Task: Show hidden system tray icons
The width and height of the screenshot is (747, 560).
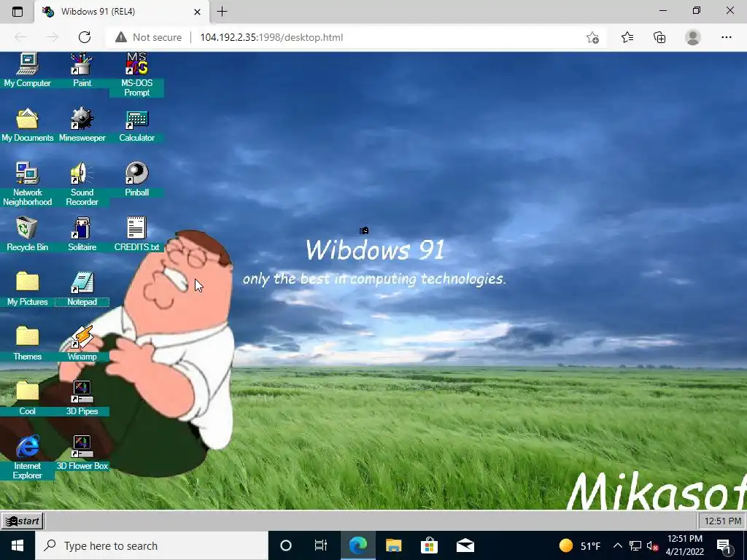Action: 617,545
